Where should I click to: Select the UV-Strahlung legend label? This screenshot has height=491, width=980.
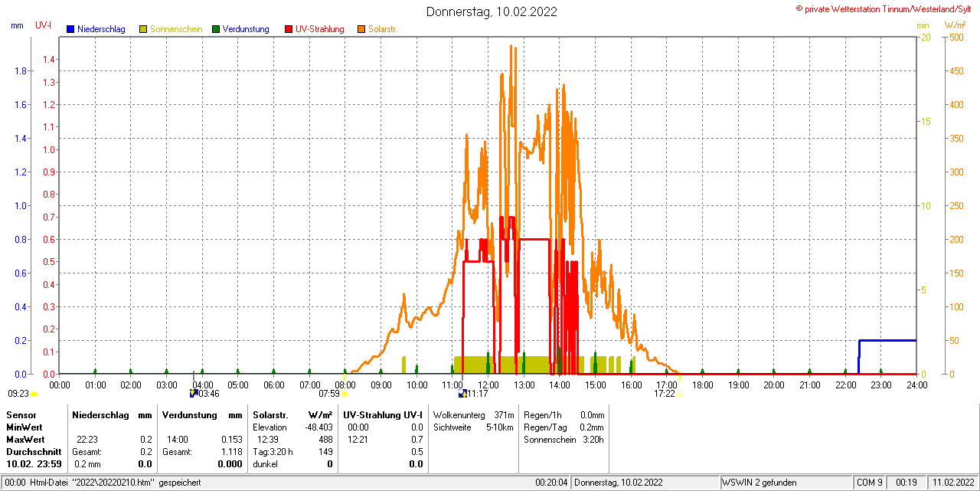click(x=320, y=29)
